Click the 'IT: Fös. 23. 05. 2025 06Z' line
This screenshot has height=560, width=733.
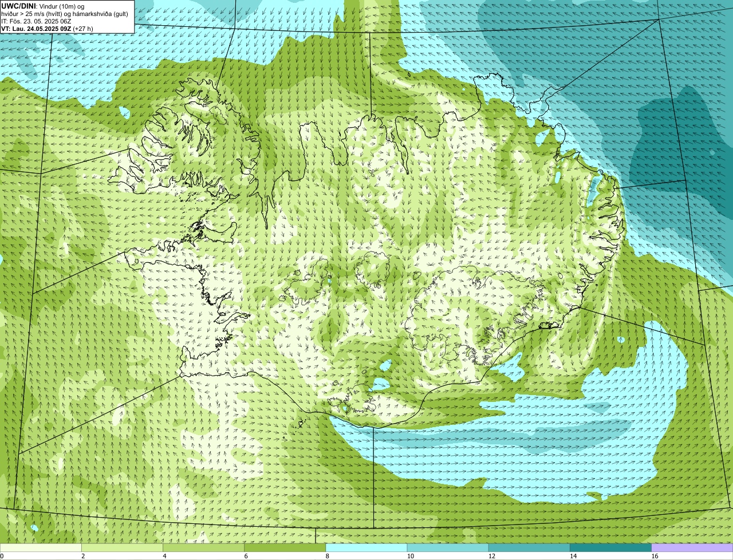(36, 21)
